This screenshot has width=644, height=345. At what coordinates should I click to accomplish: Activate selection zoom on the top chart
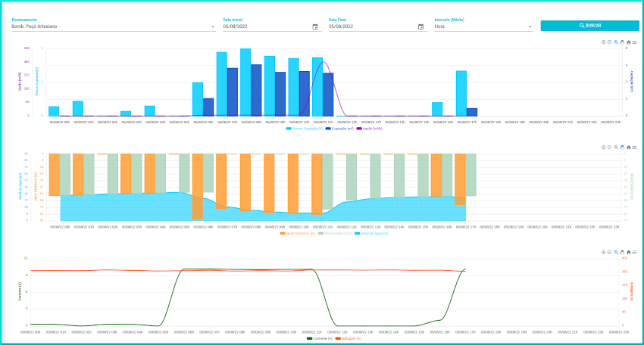[x=616, y=42]
